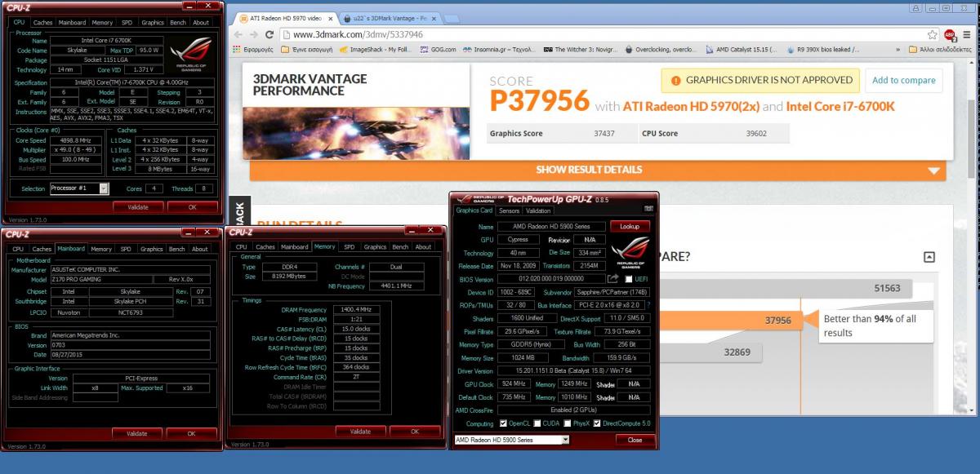Open the AMD Radeon HD 5900 Series card dropdown
The width and height of the screenshot is (980, 474).
(x=511, y=440)
